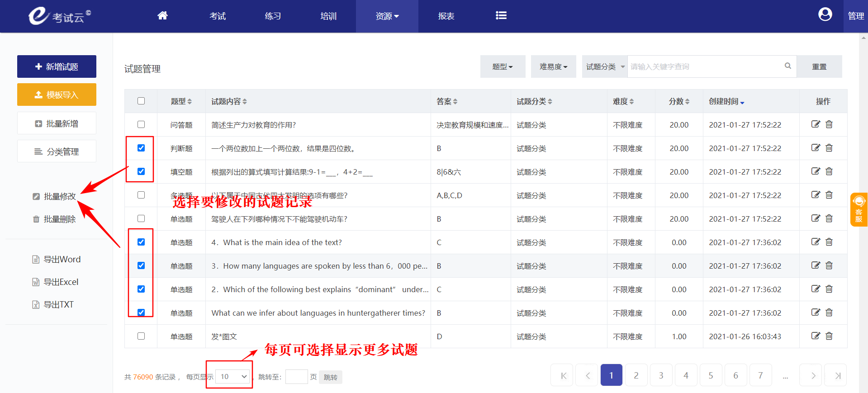Delete the 'How many languages' question row
Screen dimensions: 868x393
click(829, 265)
